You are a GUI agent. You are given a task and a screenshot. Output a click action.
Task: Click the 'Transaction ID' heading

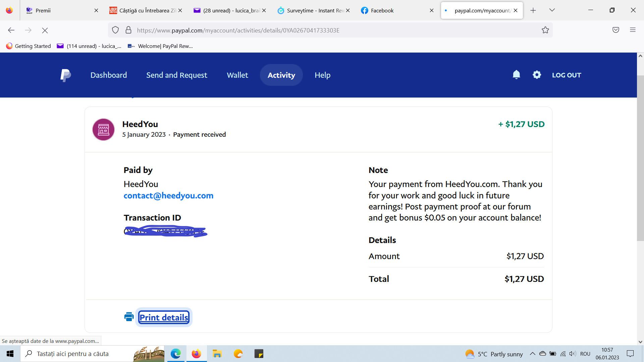click(152, 218)
